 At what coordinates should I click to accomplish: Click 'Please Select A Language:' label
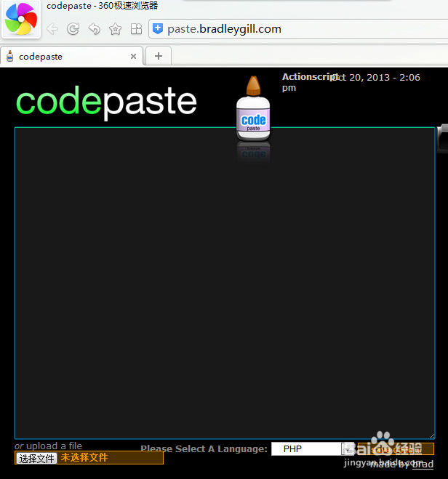204,448
